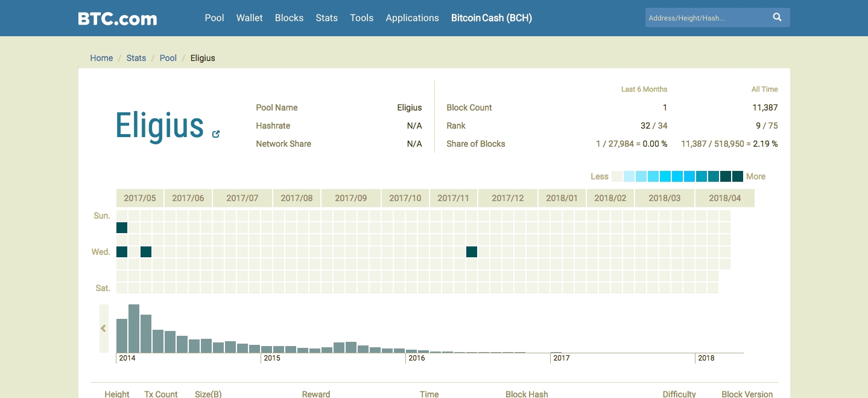Open the Wallet menu

click(249, 18)
